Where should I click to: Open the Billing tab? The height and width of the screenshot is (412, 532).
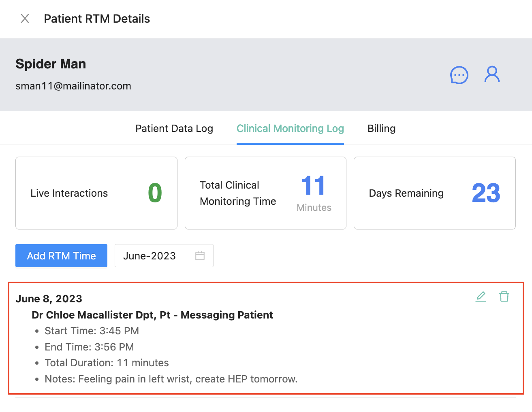(381, 129)
